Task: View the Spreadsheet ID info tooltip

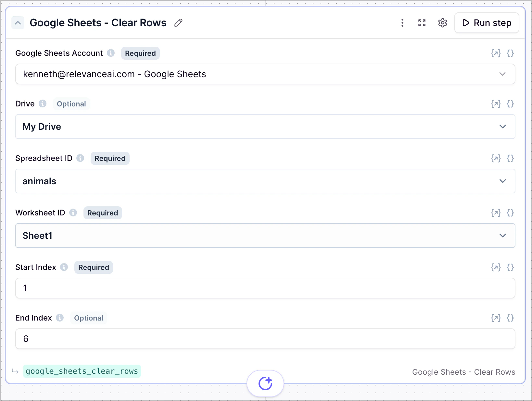Action: [80, 158]
